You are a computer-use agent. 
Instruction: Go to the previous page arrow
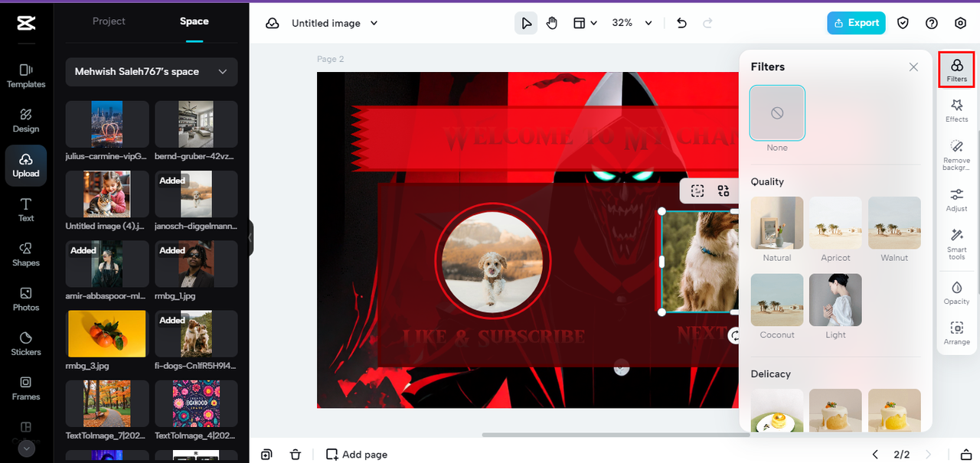pos(876,455)
